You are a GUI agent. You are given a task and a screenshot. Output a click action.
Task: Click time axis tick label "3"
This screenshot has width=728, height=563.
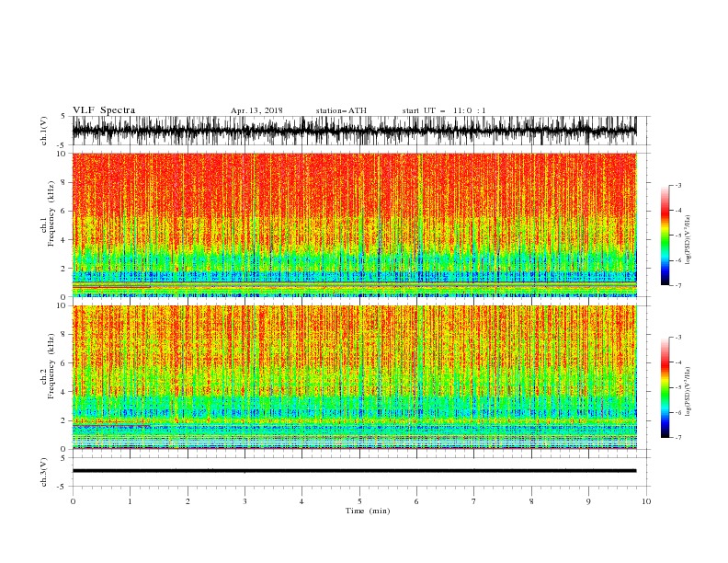[245, 501]
